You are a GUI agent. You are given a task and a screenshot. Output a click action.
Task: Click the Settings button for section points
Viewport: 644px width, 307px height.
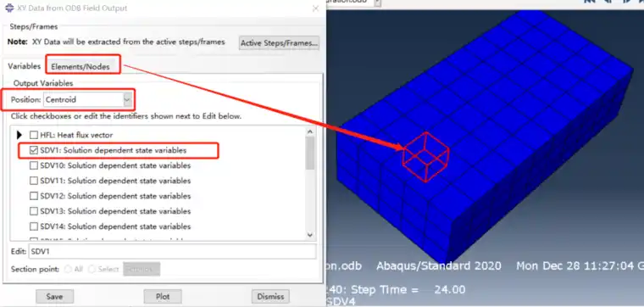pyautogui.click(x=142, y=270)
